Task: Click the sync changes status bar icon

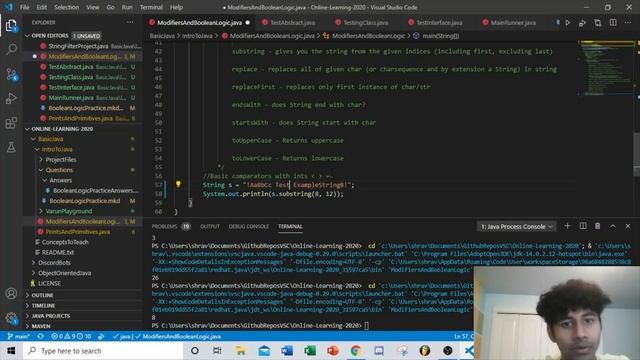Action: [x=40, y=336]
